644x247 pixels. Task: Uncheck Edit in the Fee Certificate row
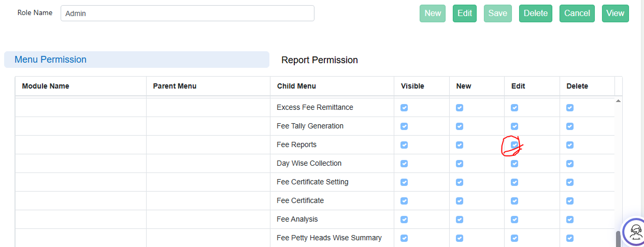pos(514,201)
